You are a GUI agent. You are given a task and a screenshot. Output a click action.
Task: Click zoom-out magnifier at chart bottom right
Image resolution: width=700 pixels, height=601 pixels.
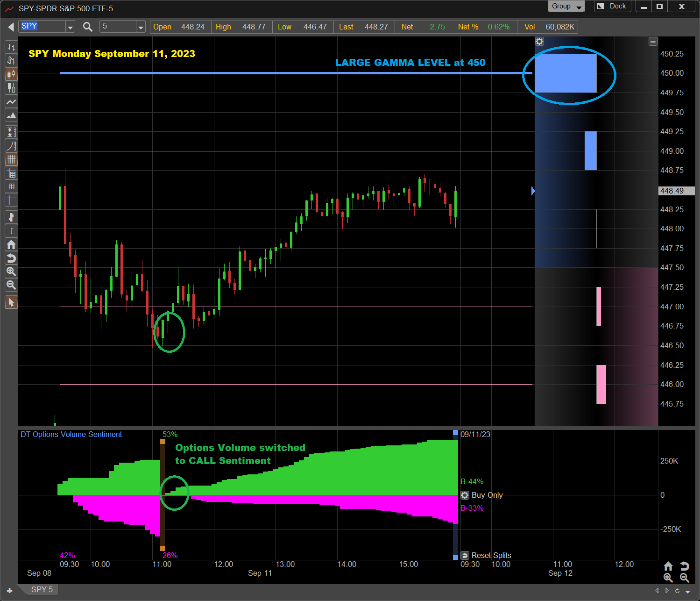point(685,578)
